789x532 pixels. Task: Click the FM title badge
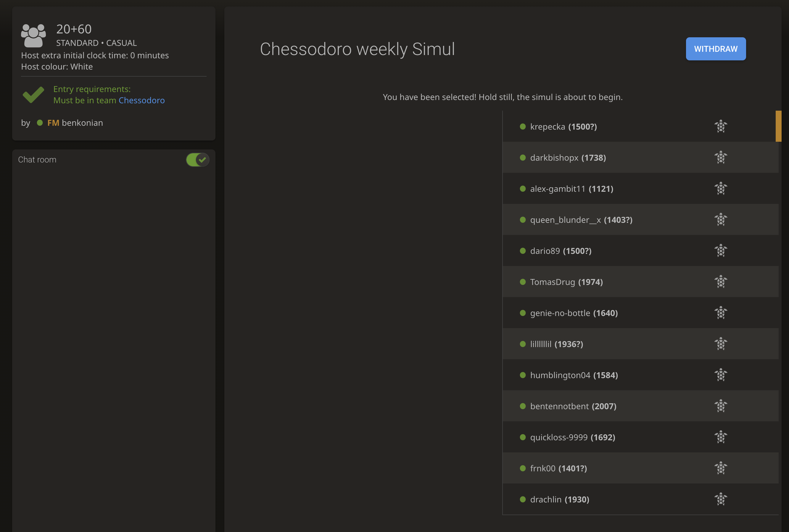point(53,123)
